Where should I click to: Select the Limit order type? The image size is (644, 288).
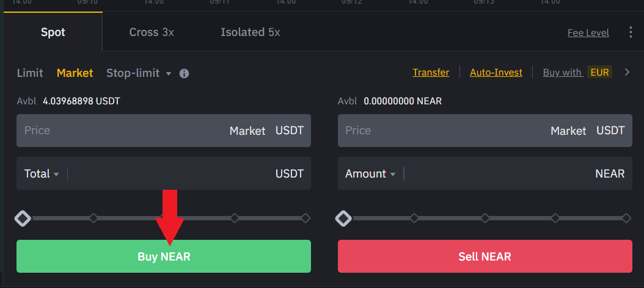30,73
